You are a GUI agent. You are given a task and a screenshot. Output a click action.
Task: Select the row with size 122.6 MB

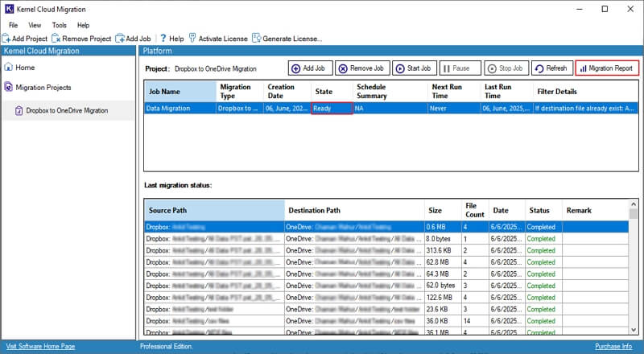point(386,298)
